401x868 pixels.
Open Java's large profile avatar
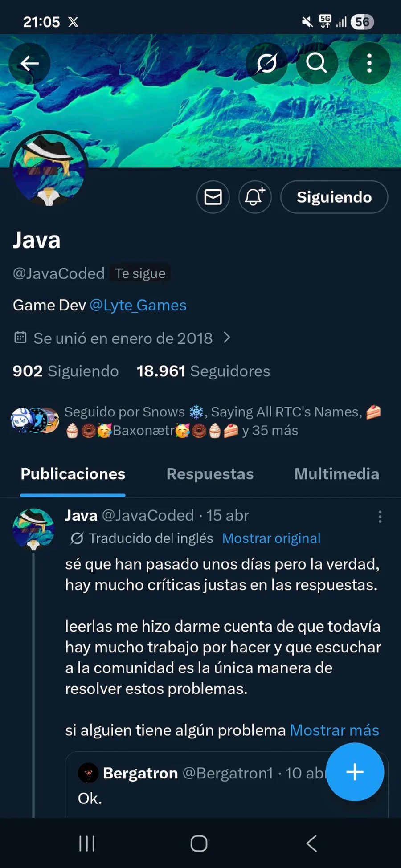(x=49, y=169)
